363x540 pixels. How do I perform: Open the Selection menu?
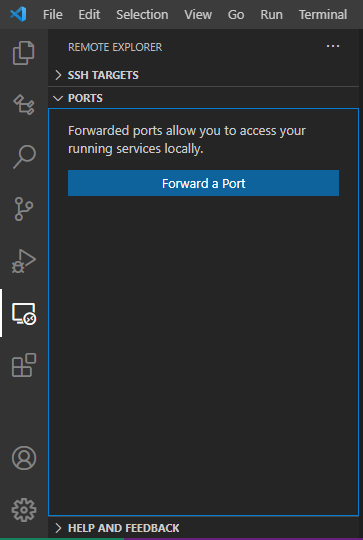pyautogui.click(x=142, y=14)
